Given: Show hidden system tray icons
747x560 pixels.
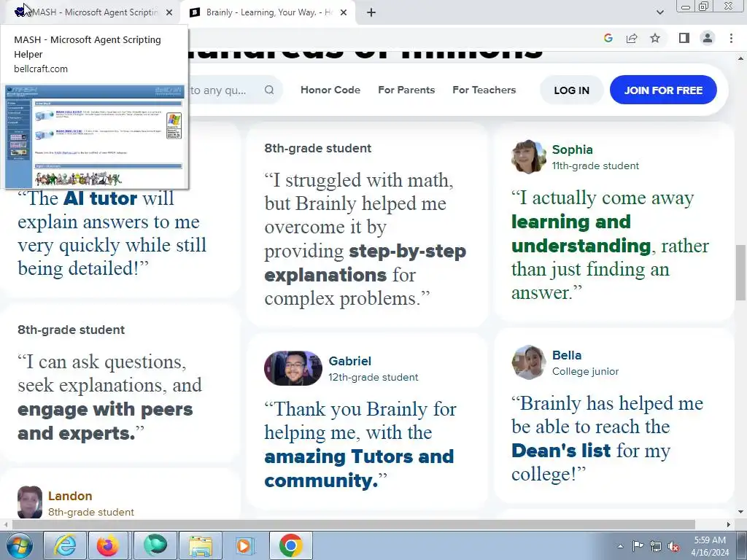Looking at the screenshot, I should coord(620,546).
